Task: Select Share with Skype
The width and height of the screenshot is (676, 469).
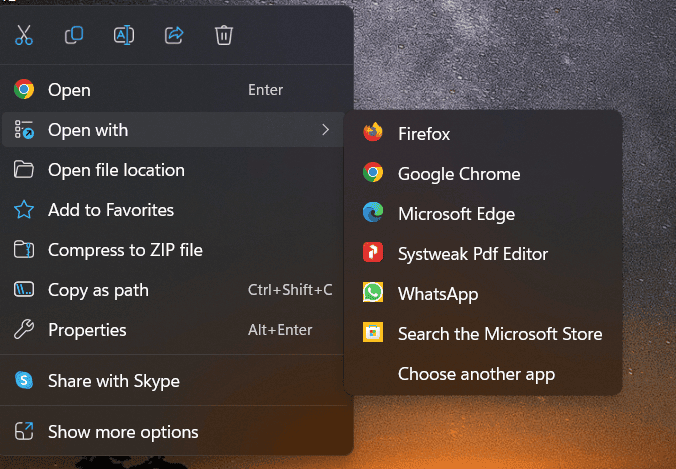Action: [113, 381]
